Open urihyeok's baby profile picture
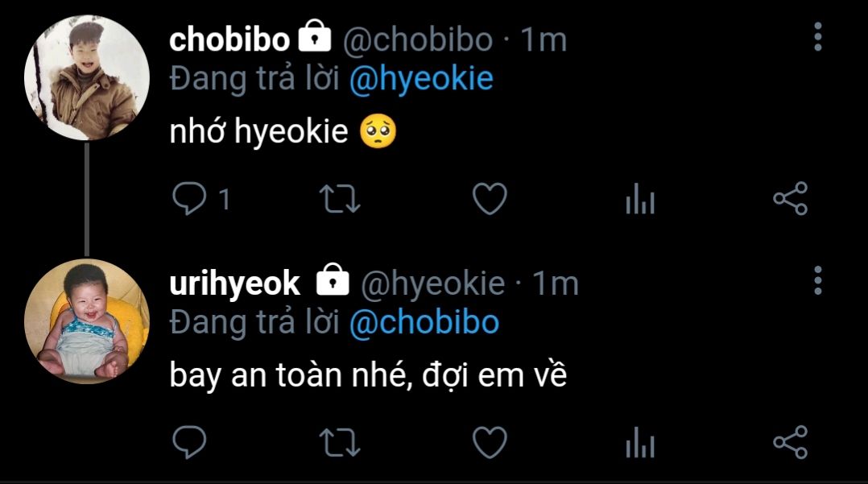 pyautogui.click(x=86, y=321)
